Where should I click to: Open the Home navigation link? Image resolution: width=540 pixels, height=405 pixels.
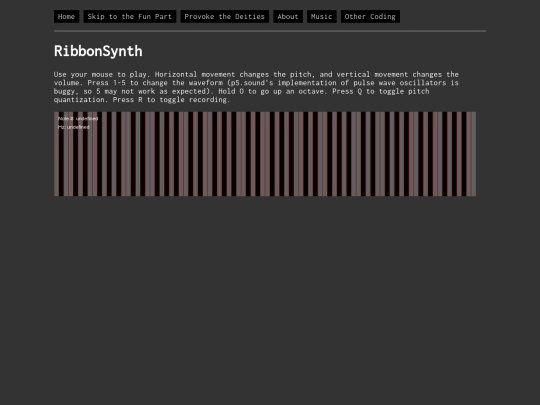pos(66,17)
